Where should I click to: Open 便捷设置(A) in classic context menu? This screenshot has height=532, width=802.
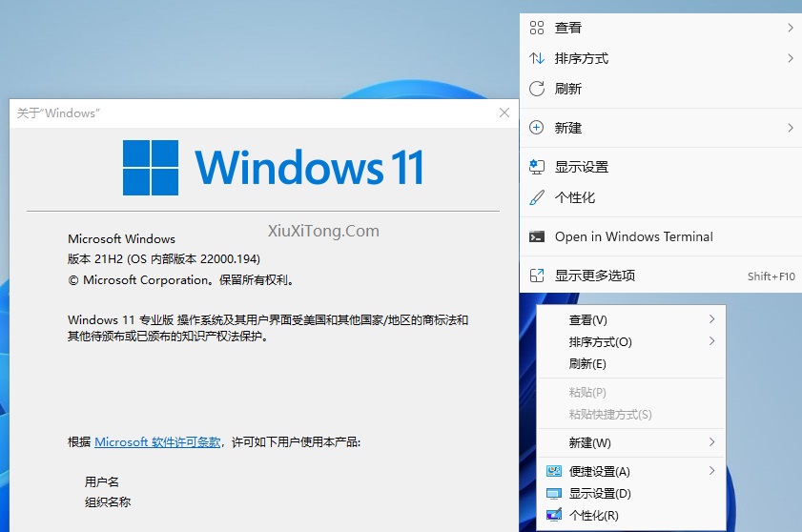(631, 471)
